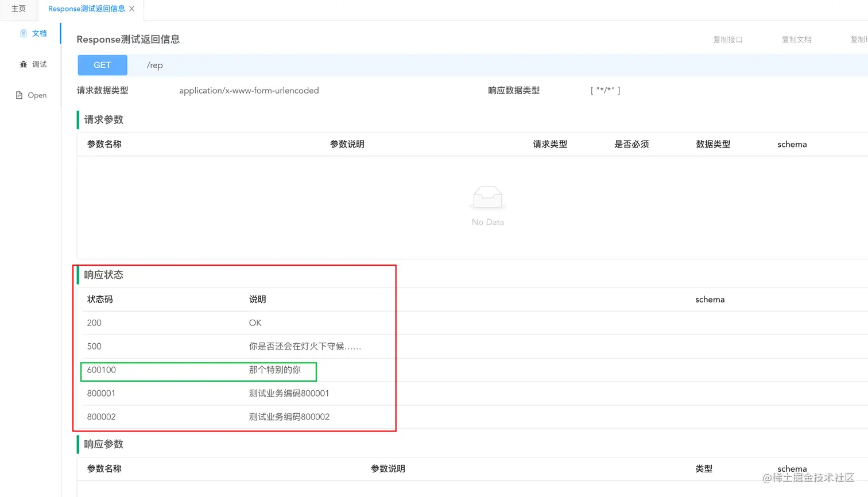Image resolution: width=868 pixels, height=497 pixels.
Task: Click 参数说明 header in the 响应参数 table
Action: pyautogui.click(x=388, y=468)
